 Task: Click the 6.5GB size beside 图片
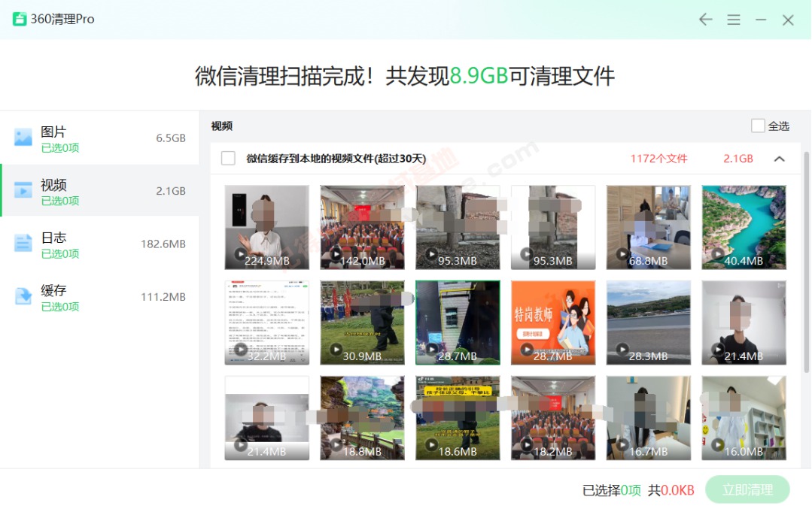click(x=170, y=138)
